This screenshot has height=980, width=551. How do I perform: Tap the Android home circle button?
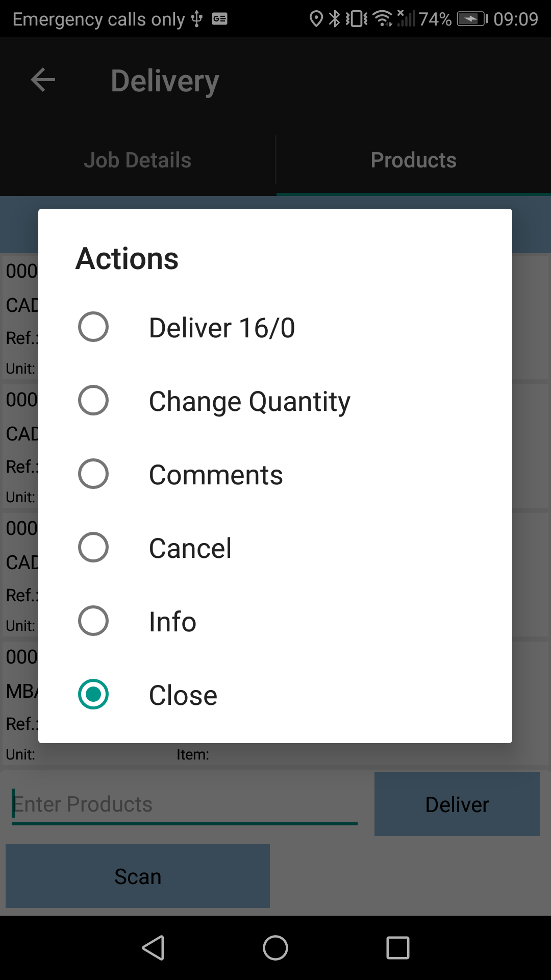coord(275,948)
